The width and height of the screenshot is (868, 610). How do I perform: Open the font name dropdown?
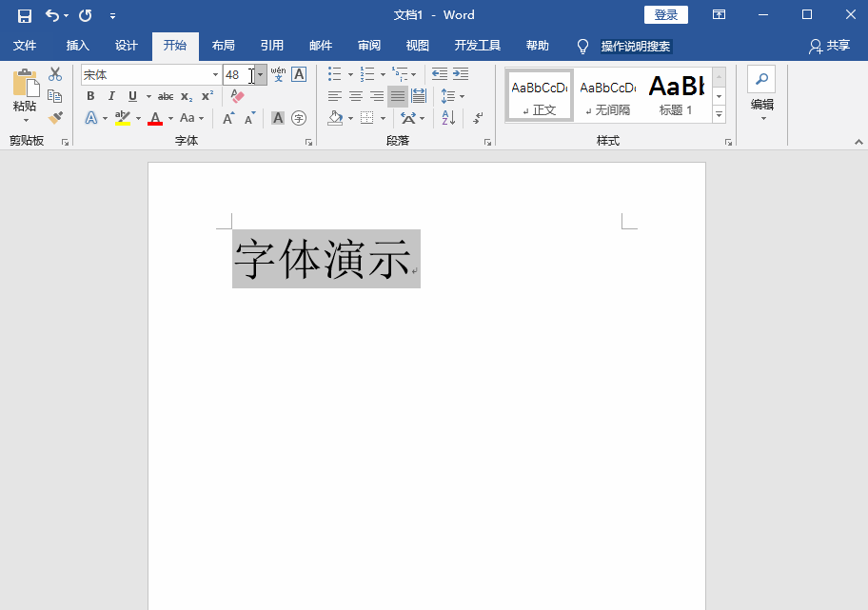click(x=215, y=74)
